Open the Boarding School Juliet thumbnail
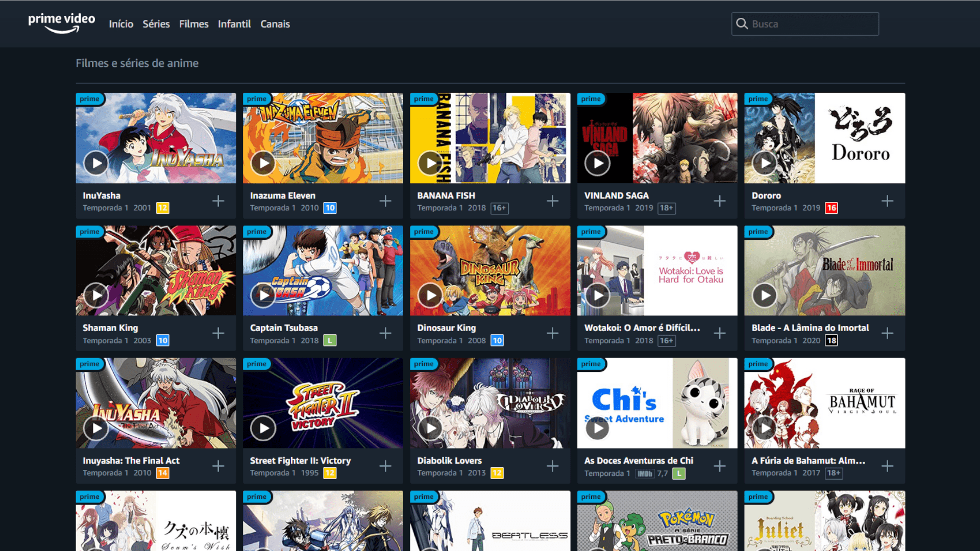This screenshot has width=980, height=551. coord(825,521)
